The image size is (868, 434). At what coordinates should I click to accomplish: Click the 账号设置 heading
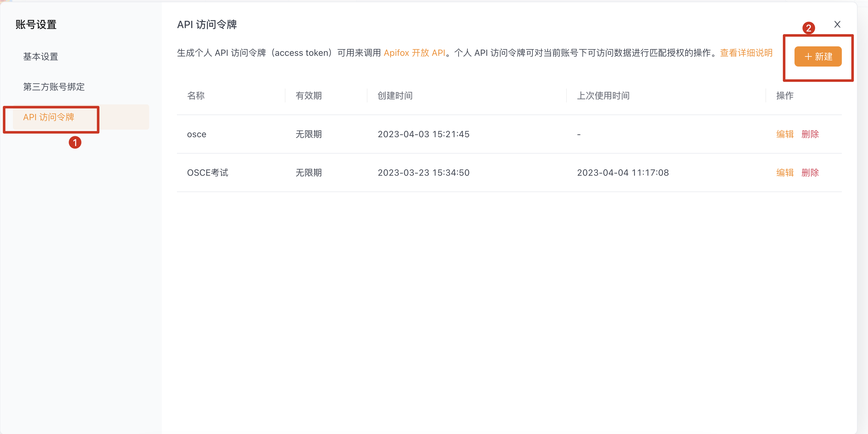tap(36, 25)
